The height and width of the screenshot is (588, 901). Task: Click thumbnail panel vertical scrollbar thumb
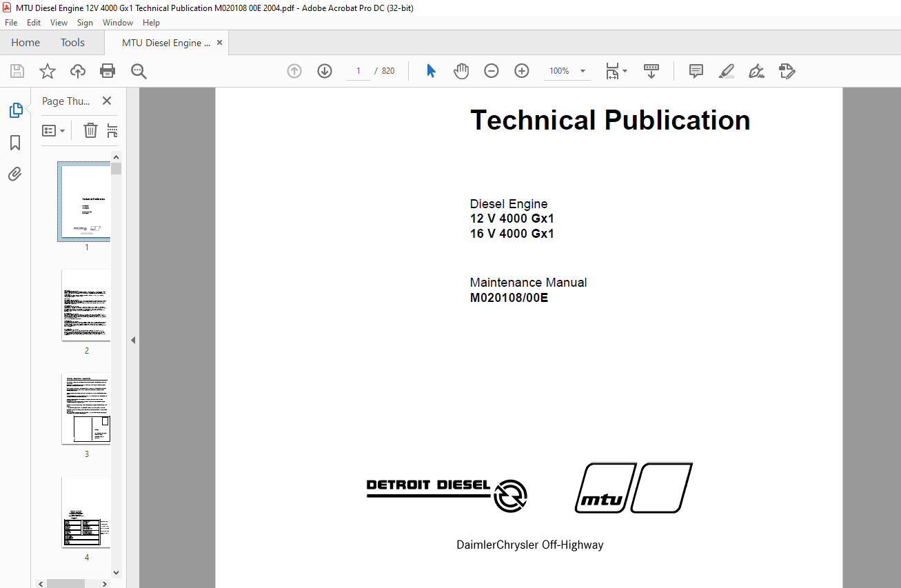(x=117, y=169)
